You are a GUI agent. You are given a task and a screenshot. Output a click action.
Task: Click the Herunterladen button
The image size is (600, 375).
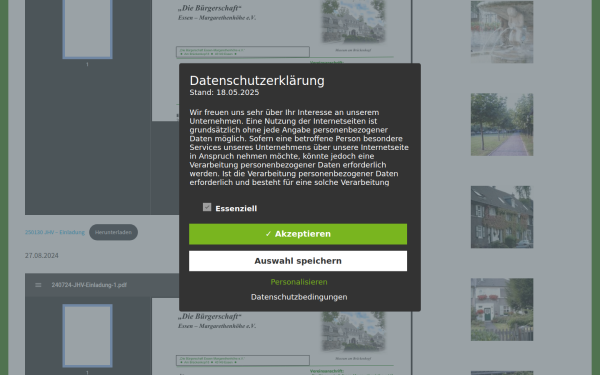[113, 232]
